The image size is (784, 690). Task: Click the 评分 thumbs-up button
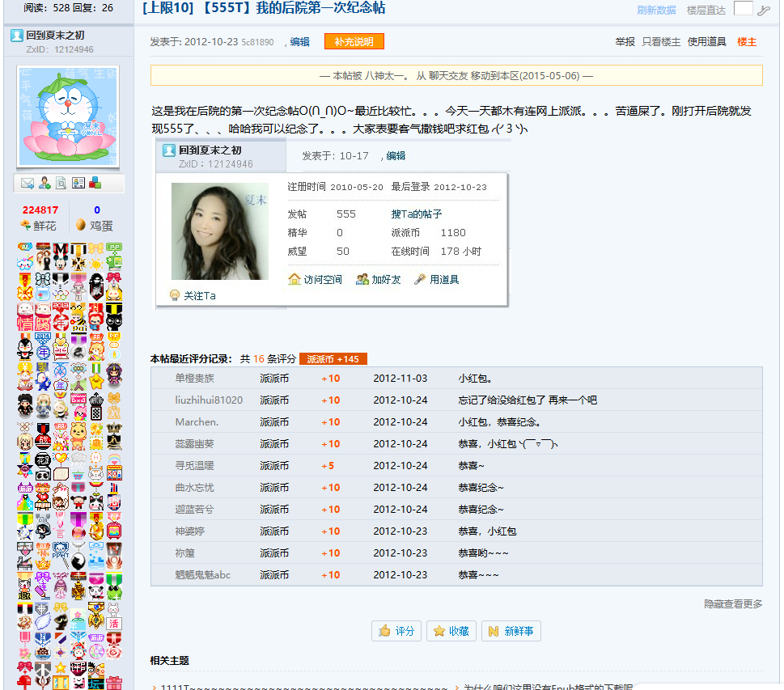[396, 631]
